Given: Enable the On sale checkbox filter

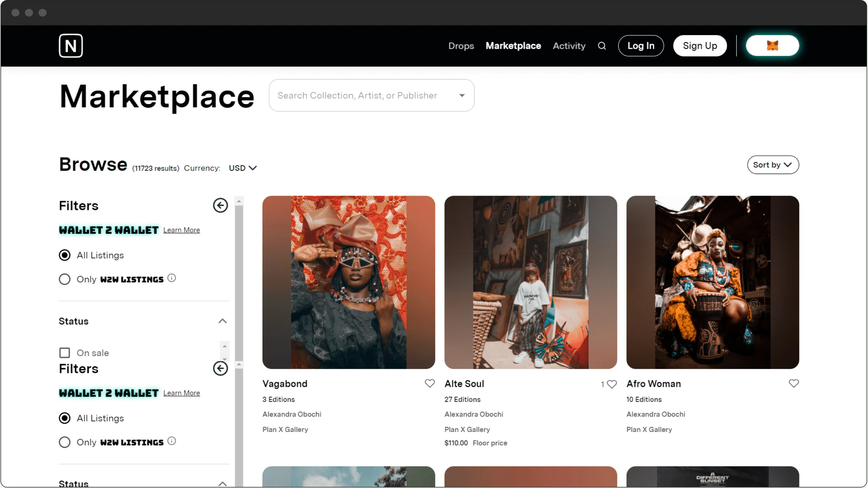Looking at the screenshot, I should coord(64,352).
